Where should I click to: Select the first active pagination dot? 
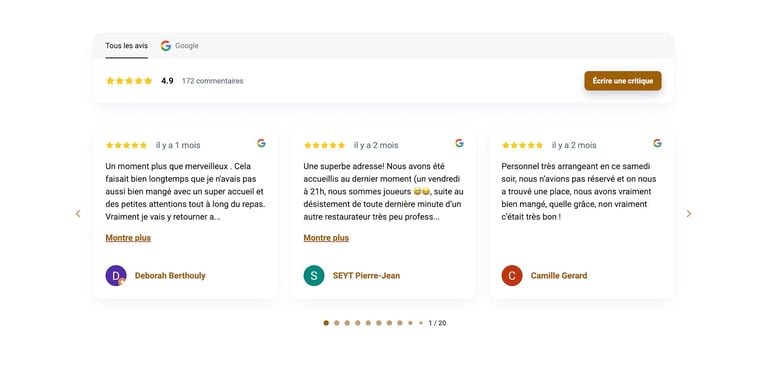326,323
